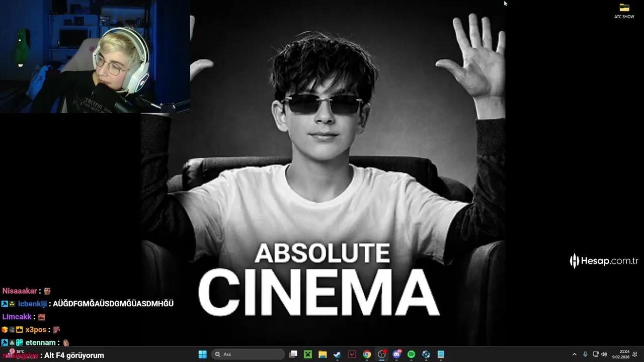The width and height of the screenshot is (644, 362).
Task: Open network settings from the tray
Action: (x=596, y=354)
